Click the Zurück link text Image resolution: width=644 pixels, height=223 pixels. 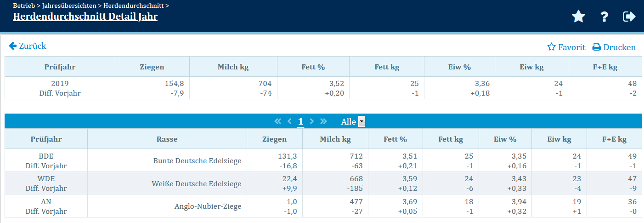[33, 46]
